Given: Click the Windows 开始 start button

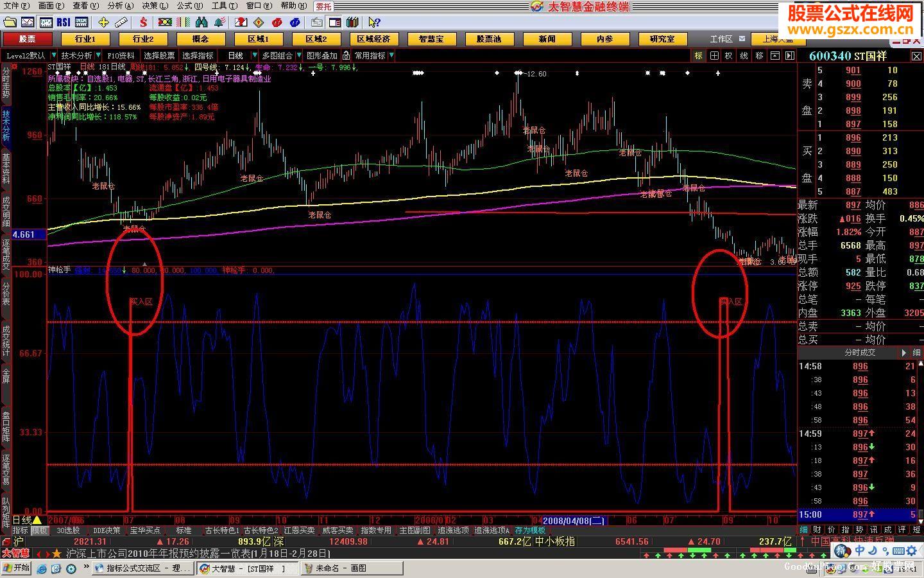Looking at the screenshot, I should [16, 568].
